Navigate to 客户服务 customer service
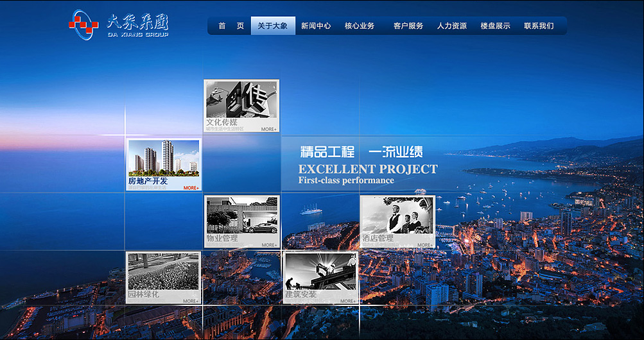644x340 pixels. [x=408, y=26]
